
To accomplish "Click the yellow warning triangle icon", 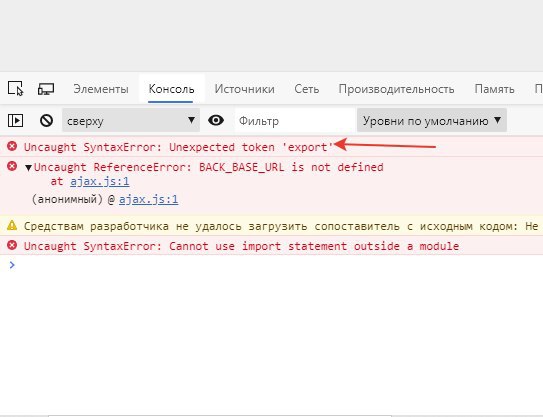I will click(12, 225).
